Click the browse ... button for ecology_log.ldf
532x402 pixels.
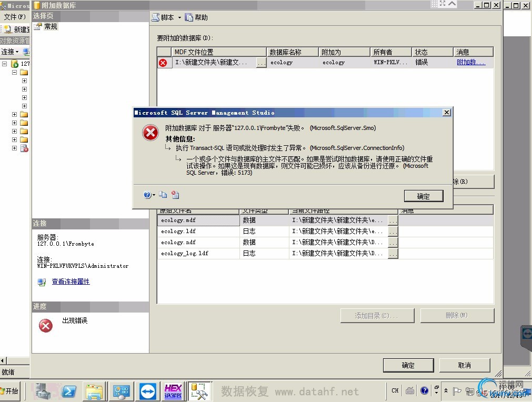pyautogui.click(x=393, y=254)
